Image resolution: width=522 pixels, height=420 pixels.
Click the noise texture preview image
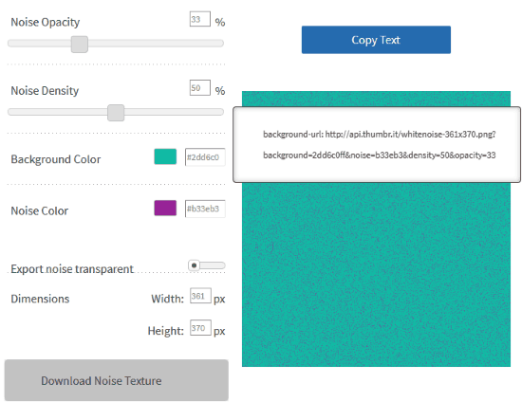[376, 274]
